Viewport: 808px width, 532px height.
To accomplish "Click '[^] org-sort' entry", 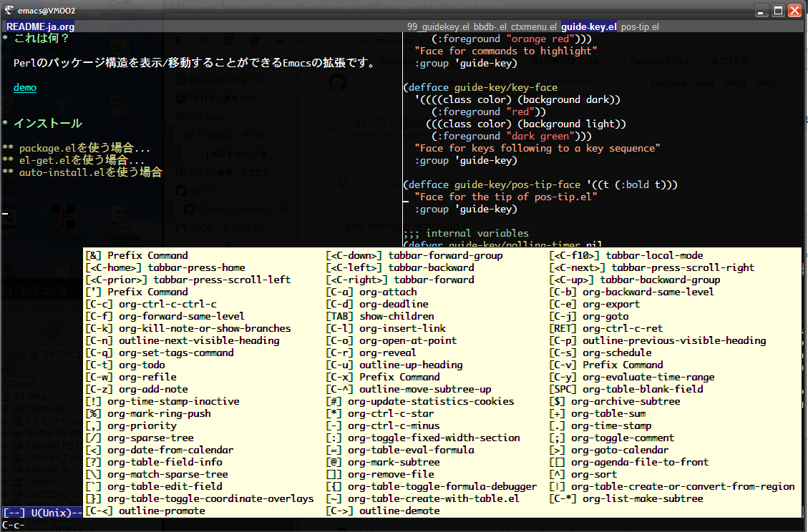I will [x=583, y=474].
